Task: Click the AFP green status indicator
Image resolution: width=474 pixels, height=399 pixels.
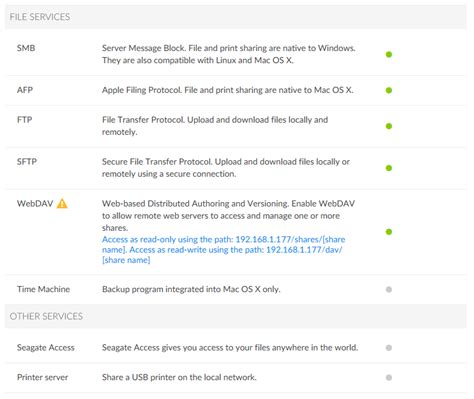Action: click(x=389, y=90)
